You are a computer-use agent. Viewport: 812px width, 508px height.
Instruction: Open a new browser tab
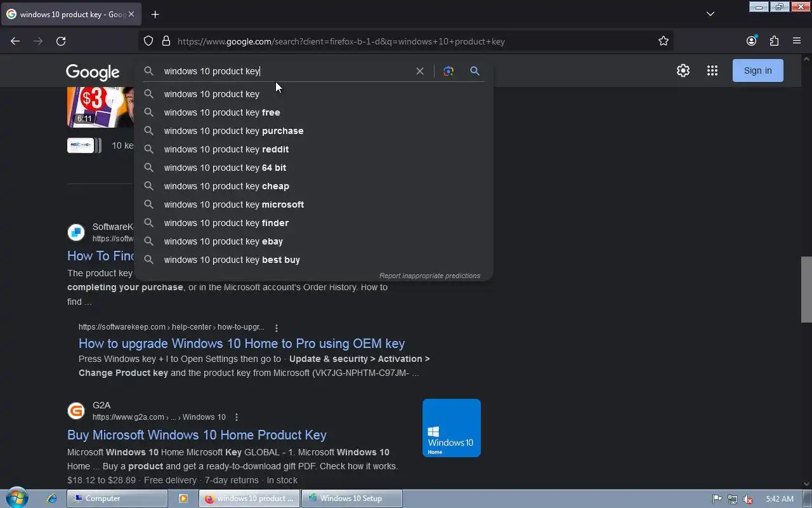[x=155, y=14]
